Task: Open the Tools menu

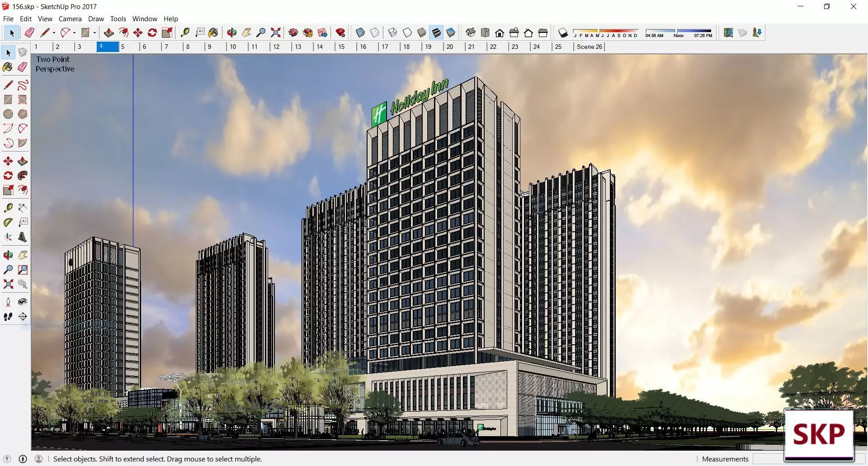Action: coord(118,19)
